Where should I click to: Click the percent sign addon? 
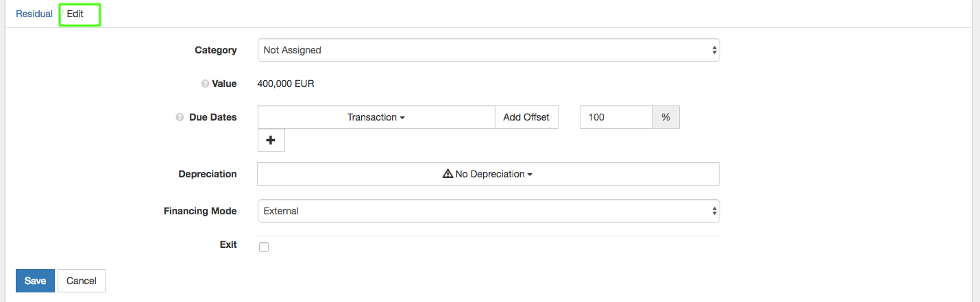(x=665, y=117)
